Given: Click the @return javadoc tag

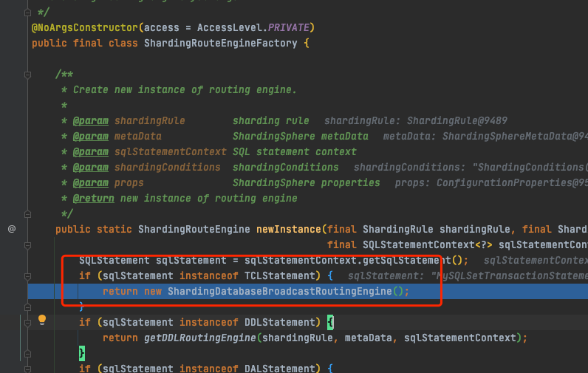Looking at the screenshot, I should 93,198.
